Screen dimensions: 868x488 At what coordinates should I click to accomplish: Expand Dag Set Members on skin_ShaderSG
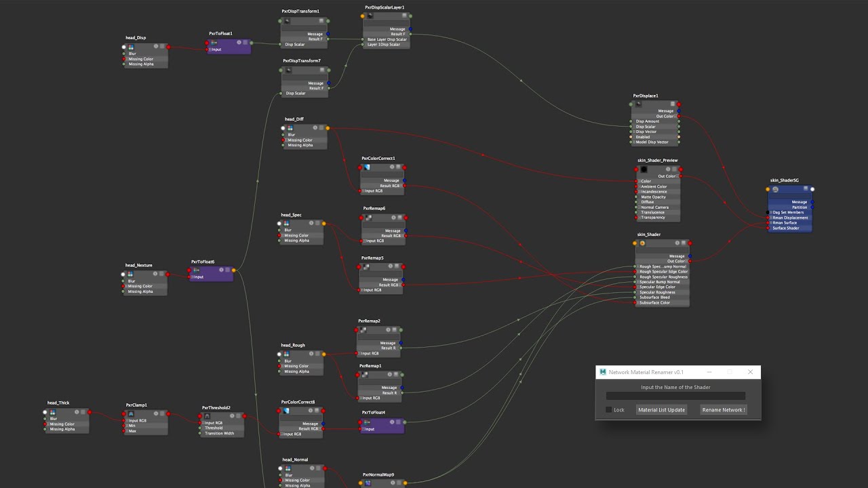[772, 212]
